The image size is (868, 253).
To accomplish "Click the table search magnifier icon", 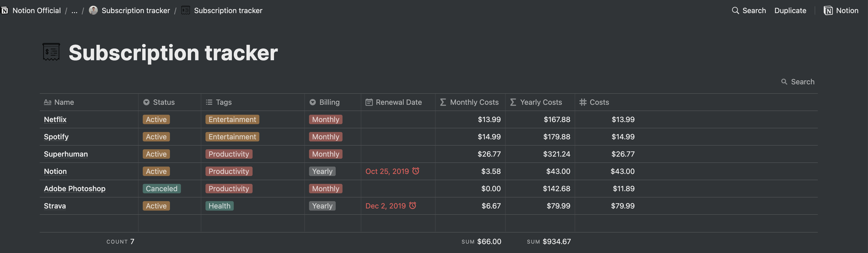I will (x=784, y=82).
